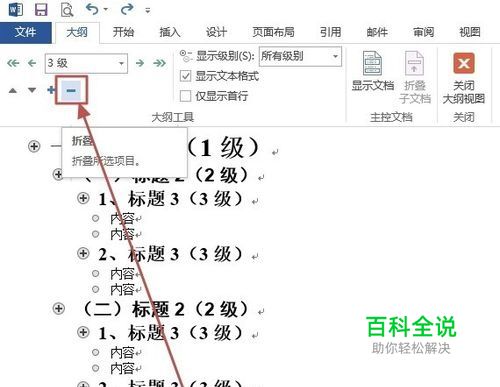Switch to the 引用 tab
The width and height of the screenshot is (500, 387).
click(331, 32)
